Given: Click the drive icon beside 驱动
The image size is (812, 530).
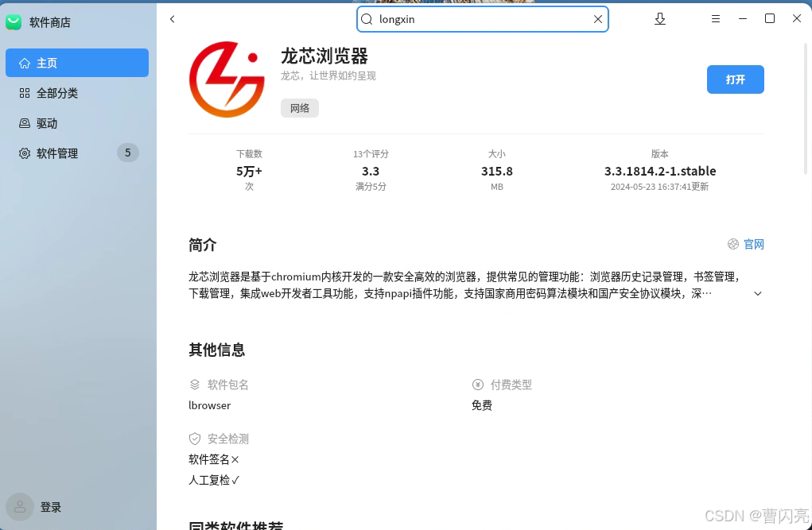Looking at the screenshot, I should (x=25, y=123).
